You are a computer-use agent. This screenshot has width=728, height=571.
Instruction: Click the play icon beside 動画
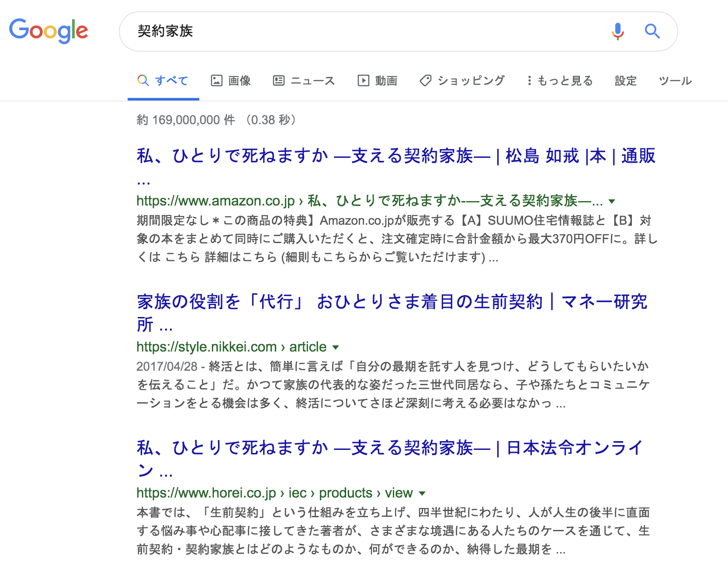tap(363, 80)
